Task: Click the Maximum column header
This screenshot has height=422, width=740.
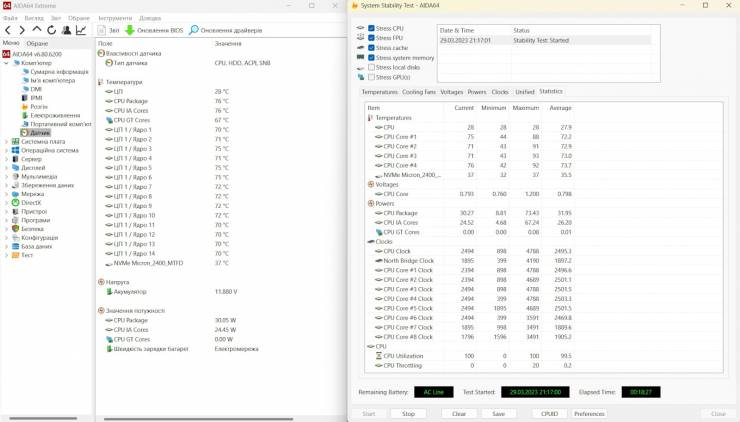Action: [x=526, y=108]
